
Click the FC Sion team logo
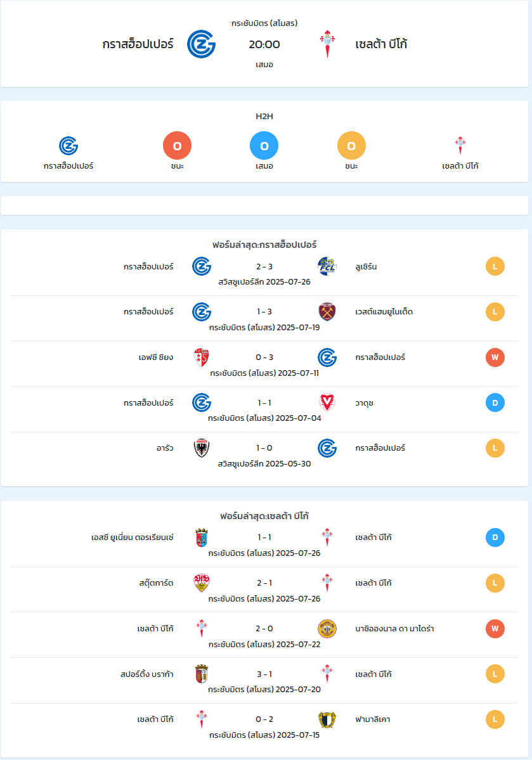point(201,357)
